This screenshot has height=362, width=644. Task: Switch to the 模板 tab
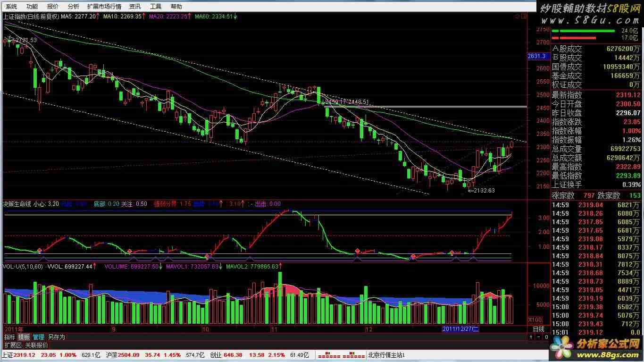24,337
